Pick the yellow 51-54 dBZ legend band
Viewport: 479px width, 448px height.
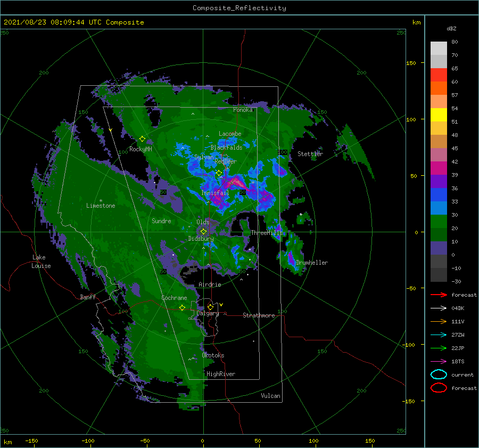(x=439, y=115)
